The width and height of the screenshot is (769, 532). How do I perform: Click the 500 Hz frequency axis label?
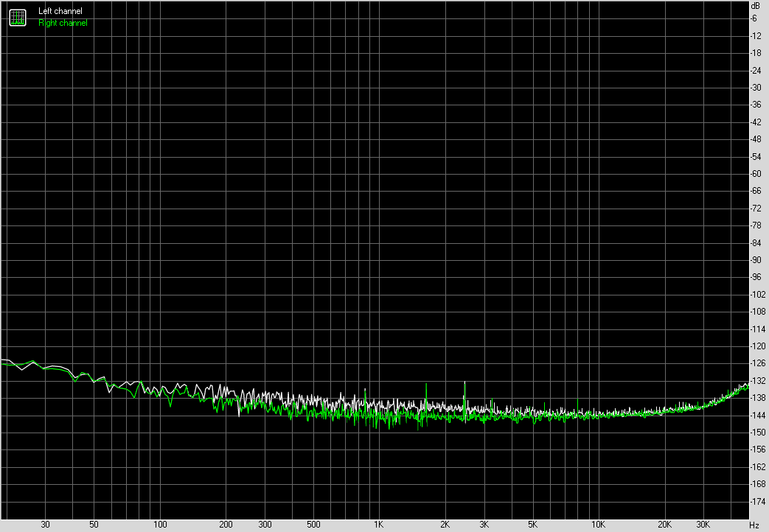(313, 525)
